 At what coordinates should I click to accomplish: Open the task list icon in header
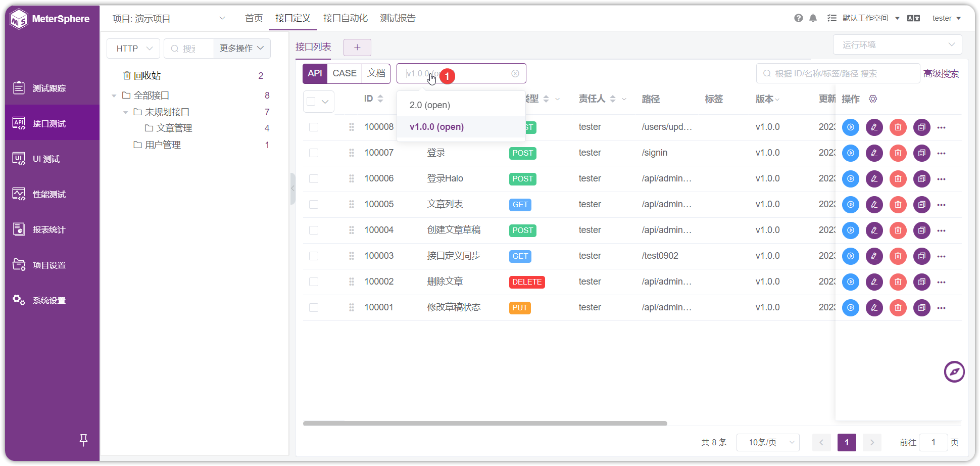[831, 18]
